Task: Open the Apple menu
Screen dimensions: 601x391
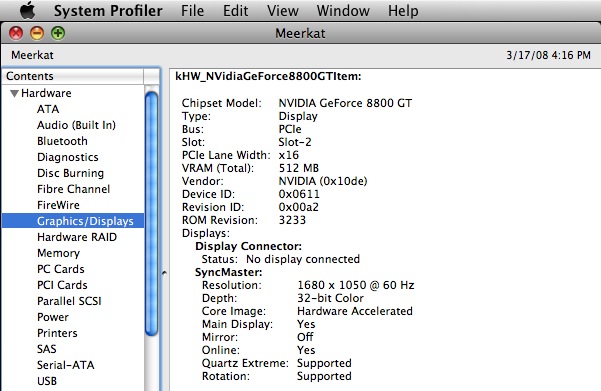Action: (27, 11)
